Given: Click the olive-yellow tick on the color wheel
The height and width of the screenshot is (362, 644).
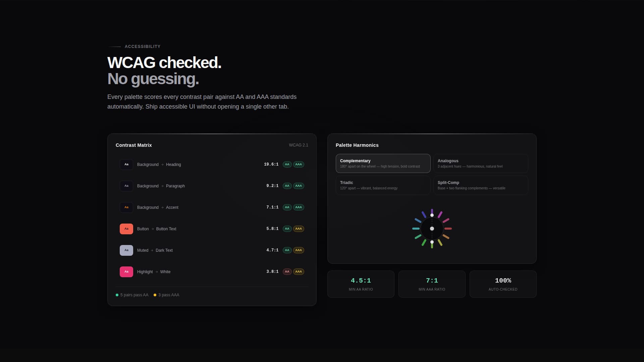Looking at the screenshot, I should pos(440,243).
